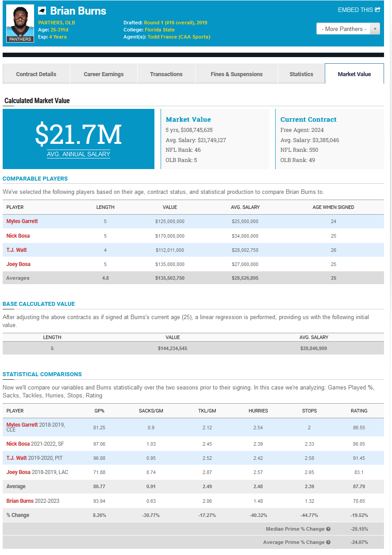This screenshot has height=555, width=392.
Task: Select the $170,000,000 contract value cell
Action: [170, 236]
